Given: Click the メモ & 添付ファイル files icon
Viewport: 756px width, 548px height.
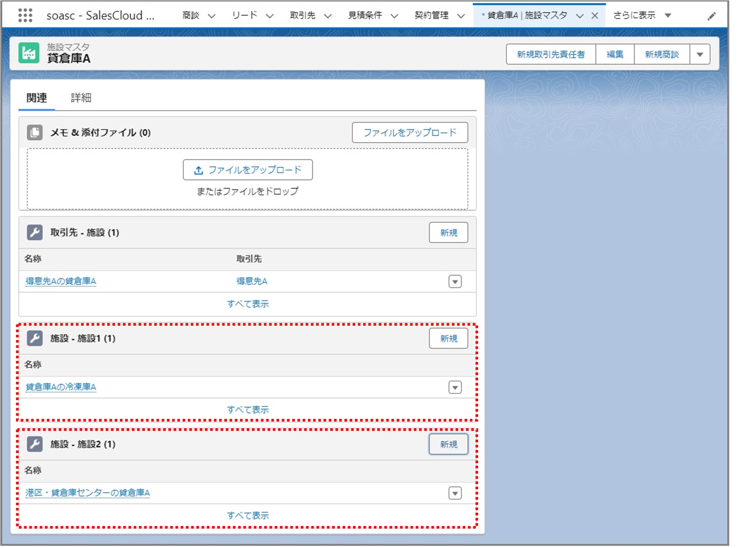Looking at the screenshot, I should click(35, 132).
